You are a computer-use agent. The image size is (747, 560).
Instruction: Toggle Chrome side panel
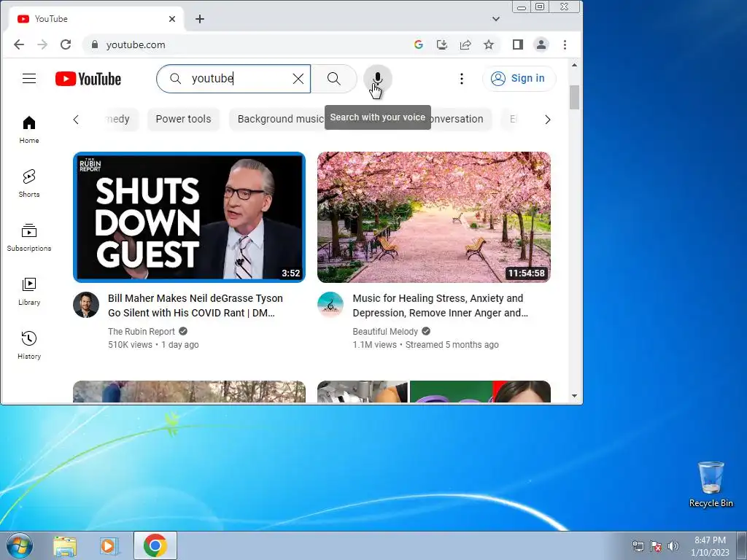[x=517, y=44]
